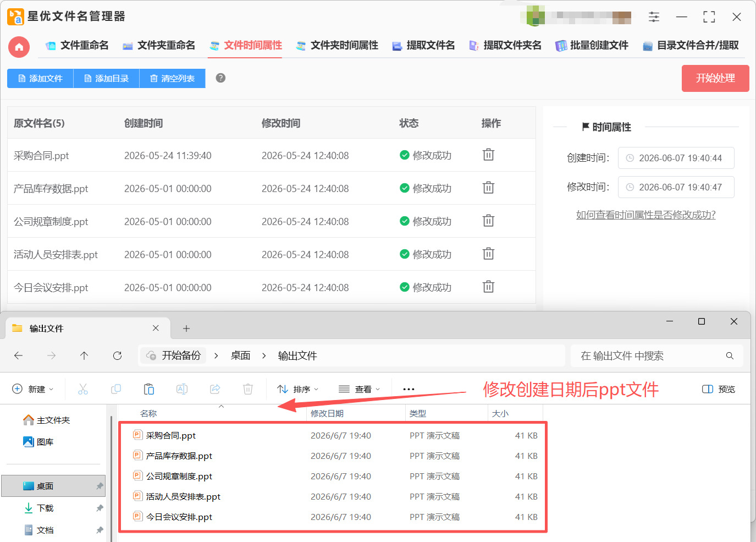
Task: Open the 文件重命名 tab
Action: point(77,46)
